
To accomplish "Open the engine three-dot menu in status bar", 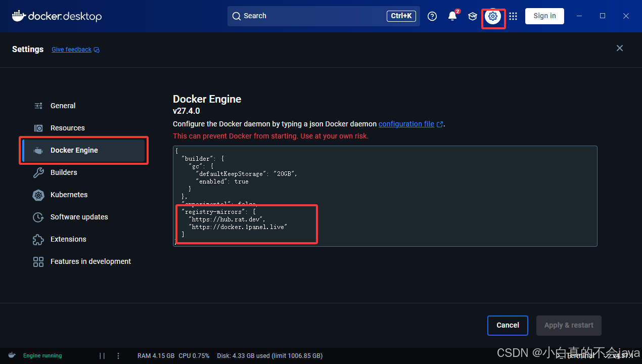I will tap(118, 356).
